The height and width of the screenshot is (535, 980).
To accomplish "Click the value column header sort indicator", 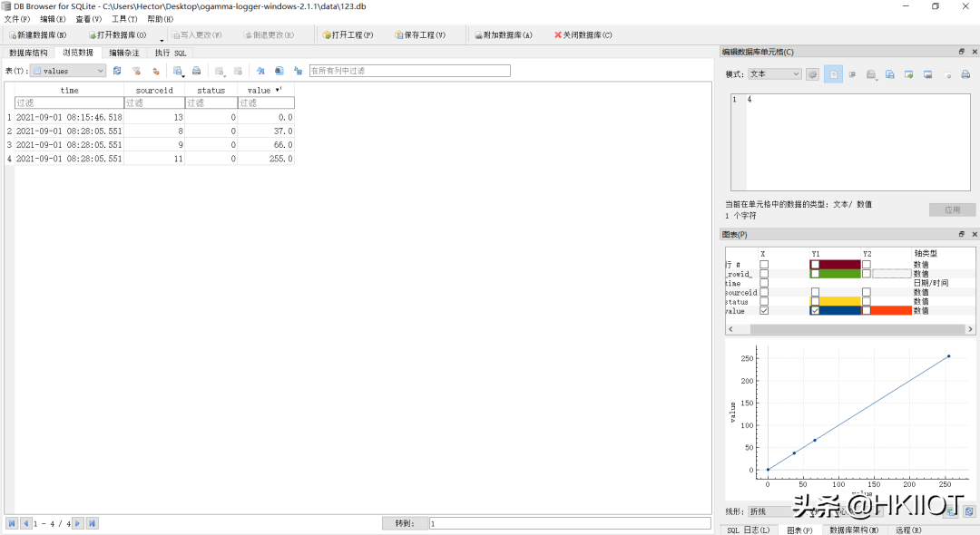I will [279, 89].
